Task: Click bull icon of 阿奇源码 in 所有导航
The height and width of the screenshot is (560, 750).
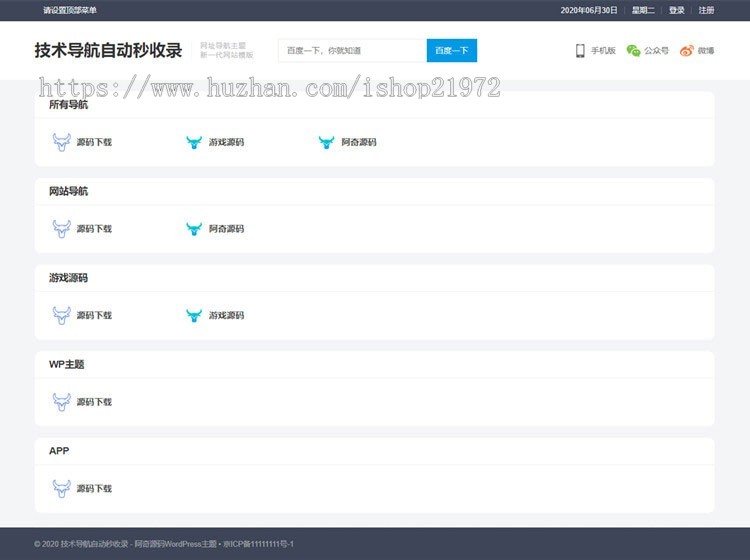Action: (326, 142)
